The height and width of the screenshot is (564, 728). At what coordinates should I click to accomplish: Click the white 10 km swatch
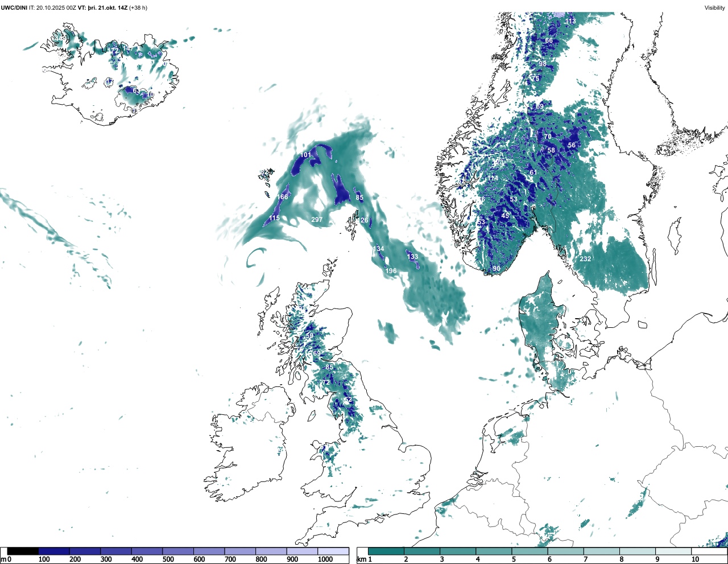coord(709,551)
